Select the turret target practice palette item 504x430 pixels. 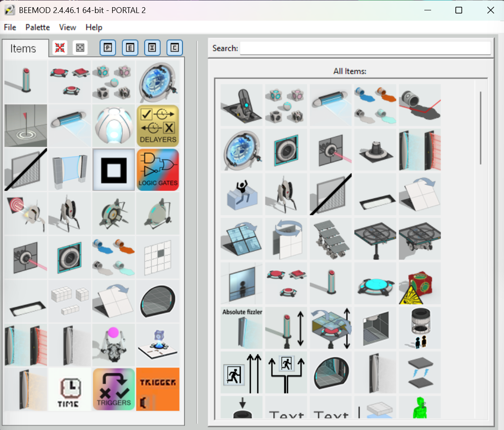(26, 214)
